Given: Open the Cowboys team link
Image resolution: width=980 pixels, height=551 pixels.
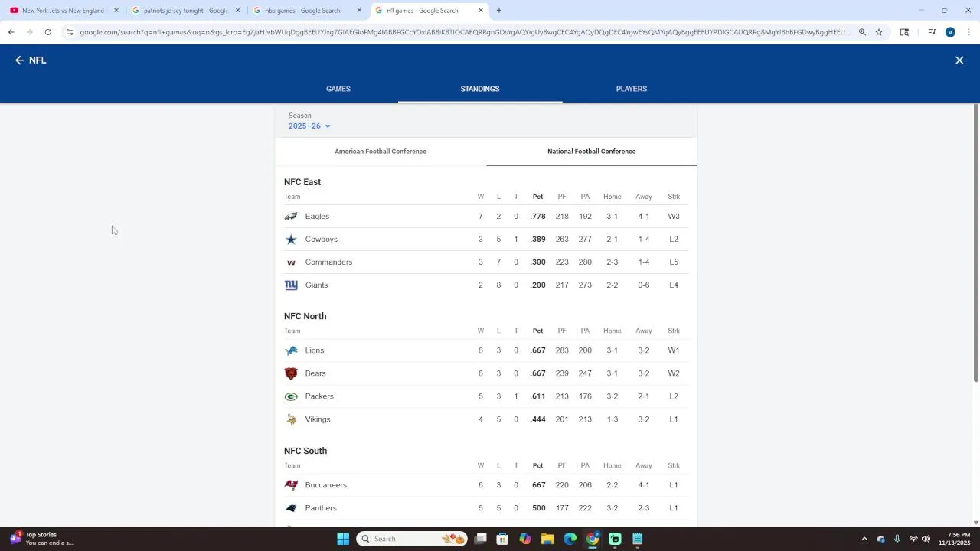Looking at the screenshot, I should (322, 240).
